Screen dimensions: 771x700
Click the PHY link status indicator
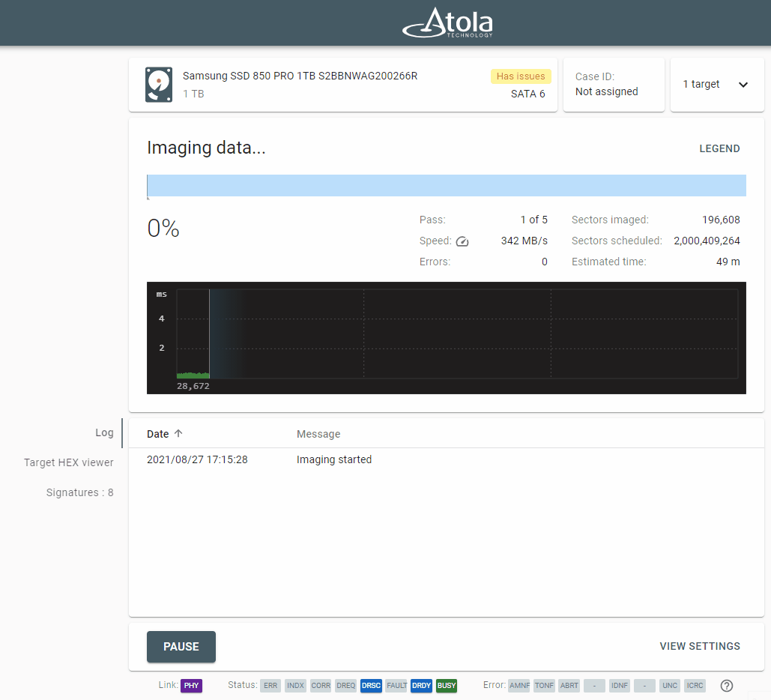pos(191,685)
